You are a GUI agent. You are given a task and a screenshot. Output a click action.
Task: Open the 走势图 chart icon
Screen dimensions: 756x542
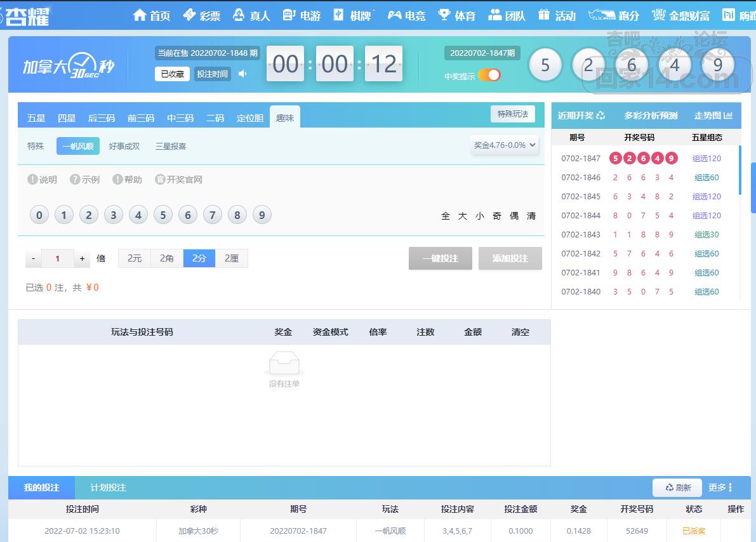click(728, 116)
